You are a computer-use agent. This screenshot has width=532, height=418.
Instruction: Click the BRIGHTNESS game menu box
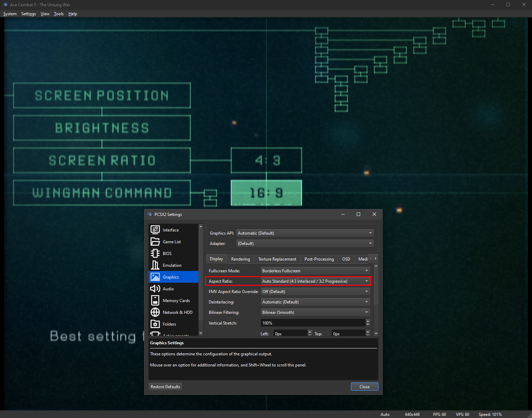coord(102,128)
